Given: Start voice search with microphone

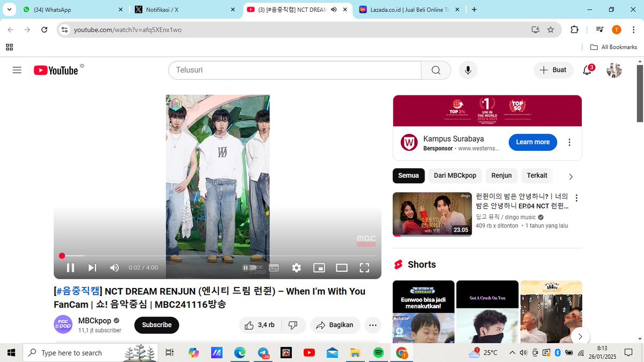Looking at the screenshot, I should pos(468,70).
